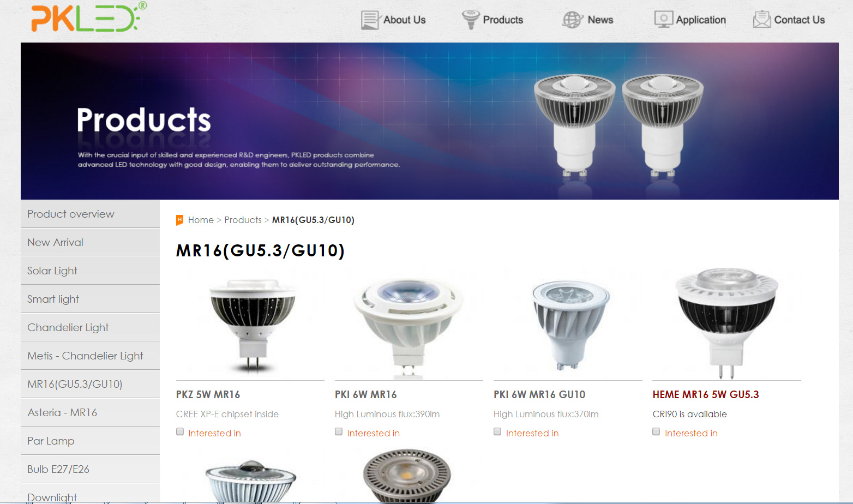This screenshot has width=853, height=504.
Task: Click the PKI 6W MR16 title link
Action: pyautogui.click(x=366, y=394)
